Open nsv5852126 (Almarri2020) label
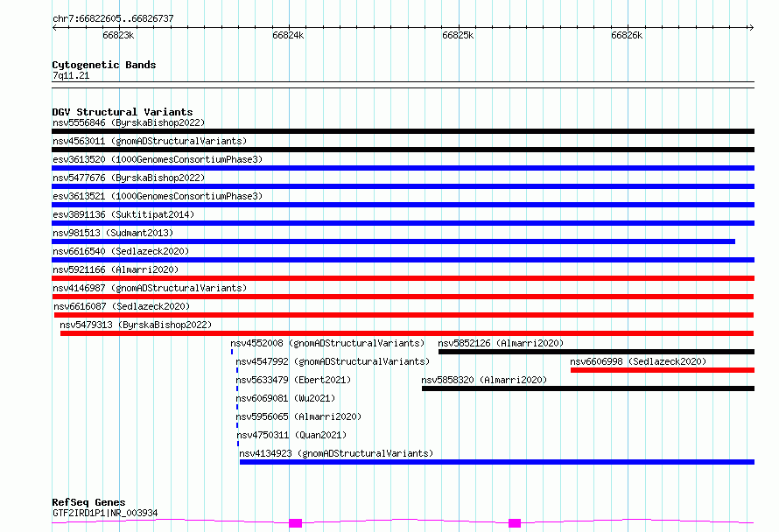 click(x=501, y=343)
